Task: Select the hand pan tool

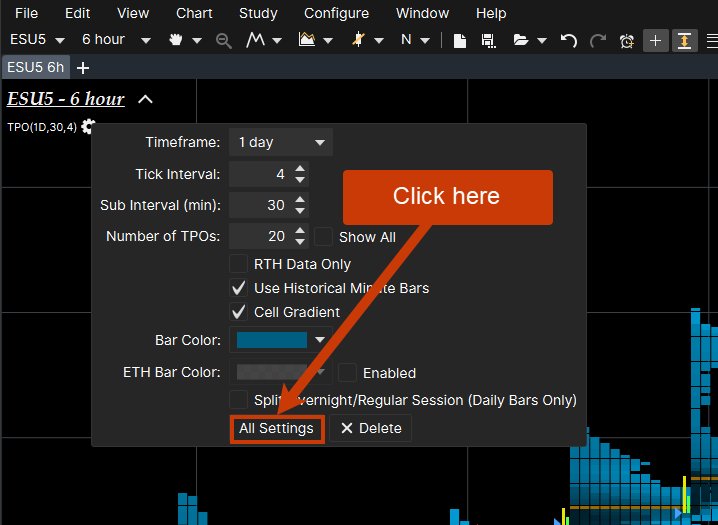Action: pos(178,41)
